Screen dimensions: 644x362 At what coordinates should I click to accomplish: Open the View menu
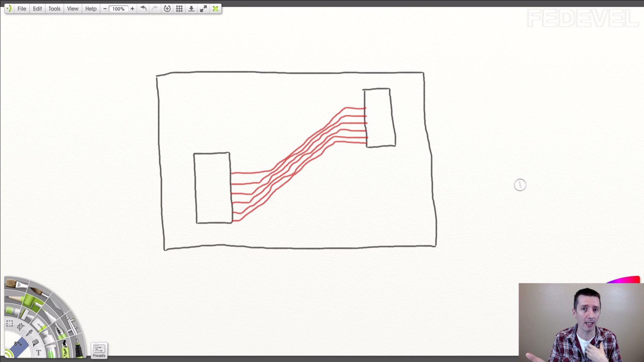pyautogui.click(x=72, y=9)
